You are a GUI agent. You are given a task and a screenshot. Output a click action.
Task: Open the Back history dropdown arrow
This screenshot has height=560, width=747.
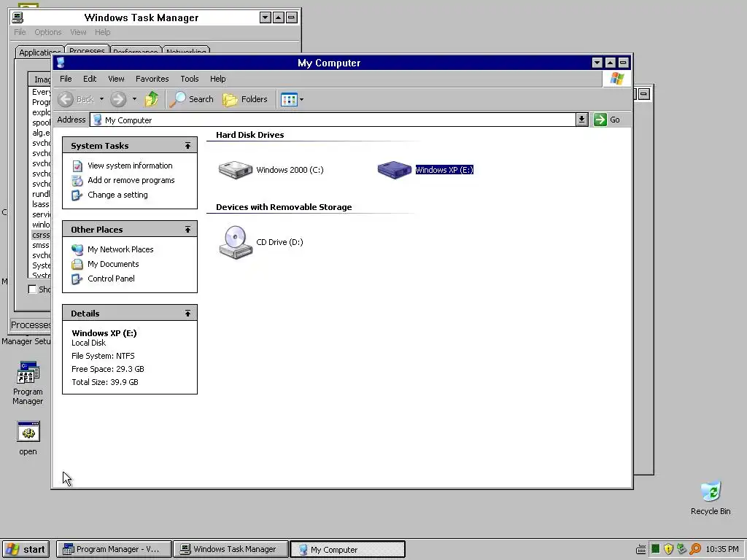click(x=101, y=99)
